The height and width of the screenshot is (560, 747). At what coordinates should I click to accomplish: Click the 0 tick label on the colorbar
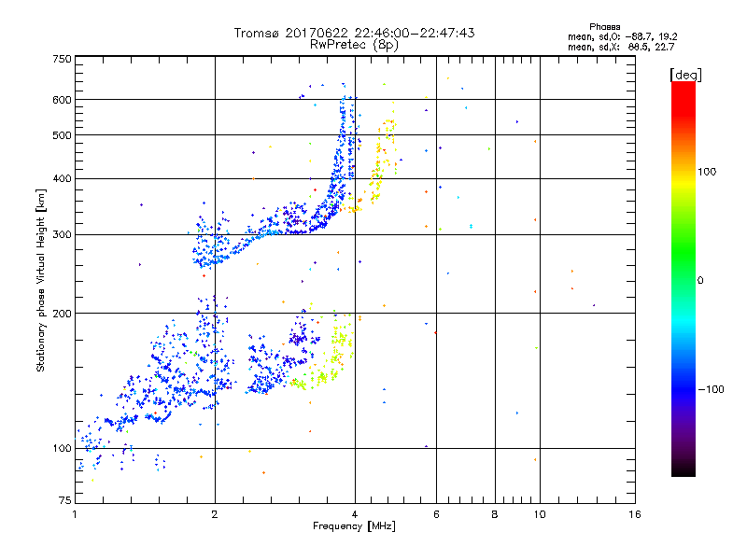click(702, 280)
